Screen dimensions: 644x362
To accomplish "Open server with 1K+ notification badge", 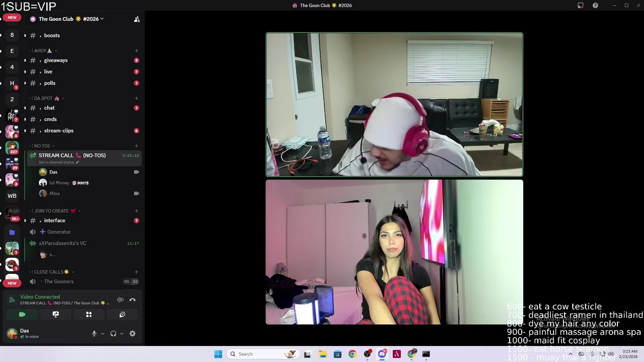I will click(12, 214).
